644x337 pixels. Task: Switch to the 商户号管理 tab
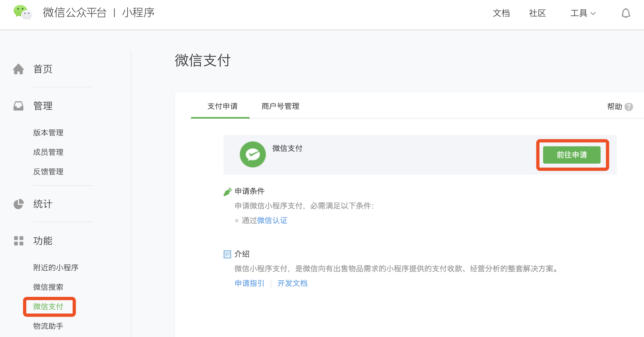pos(280,106)
